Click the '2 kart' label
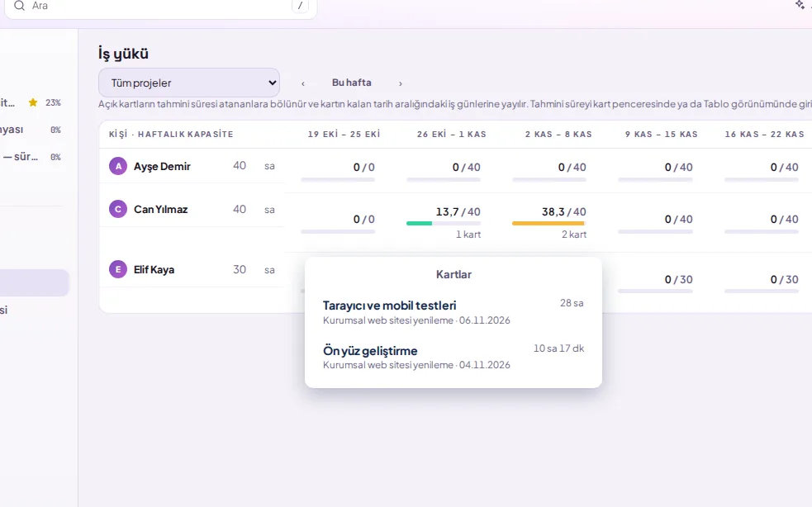Viewport: 812px width, 507px height. [x=574, y=235]
